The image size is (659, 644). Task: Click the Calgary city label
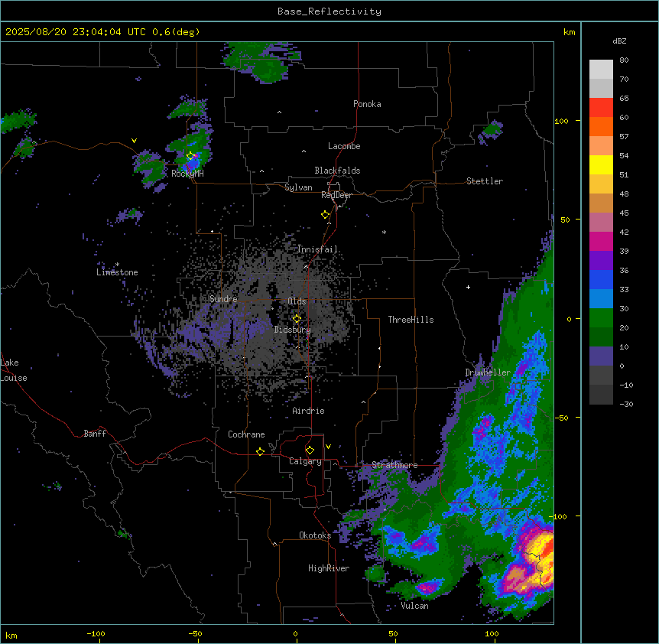[306, 461]
